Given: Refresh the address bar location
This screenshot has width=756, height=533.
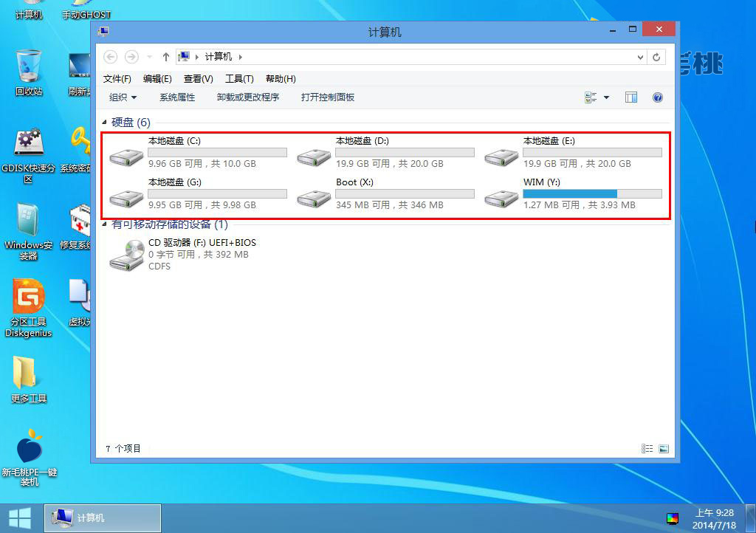Looking at the screenshot, I should coord(656,58).
